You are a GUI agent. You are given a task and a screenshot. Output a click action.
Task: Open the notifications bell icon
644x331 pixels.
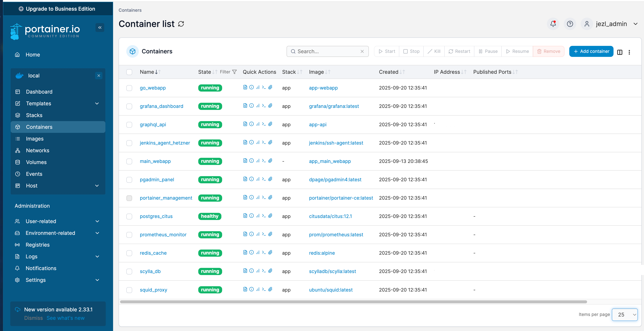click(553, 24)
